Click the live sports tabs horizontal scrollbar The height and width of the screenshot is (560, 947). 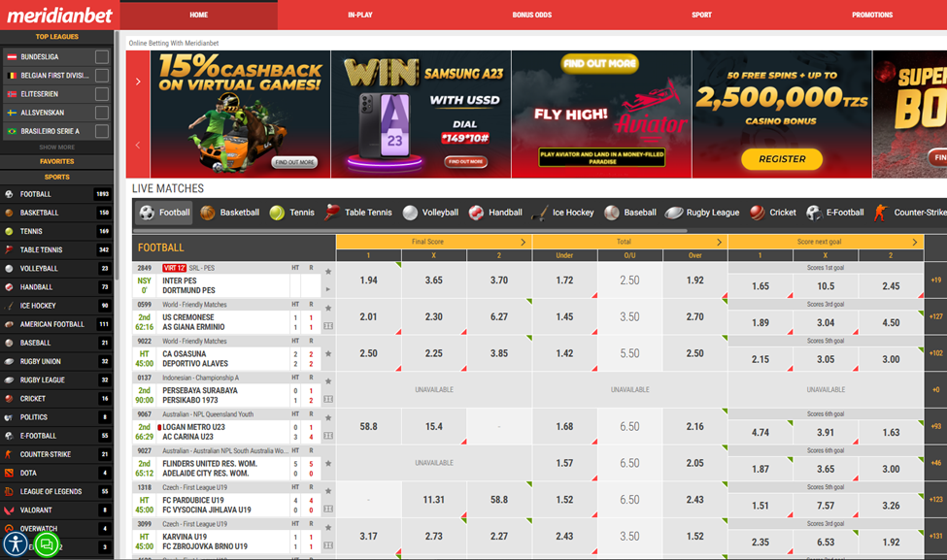410,231
